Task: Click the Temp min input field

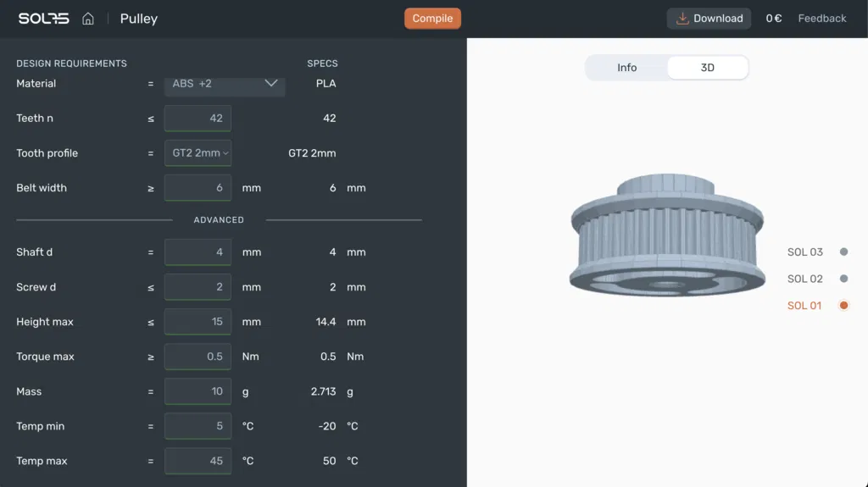Action: [x=198, y=426]
